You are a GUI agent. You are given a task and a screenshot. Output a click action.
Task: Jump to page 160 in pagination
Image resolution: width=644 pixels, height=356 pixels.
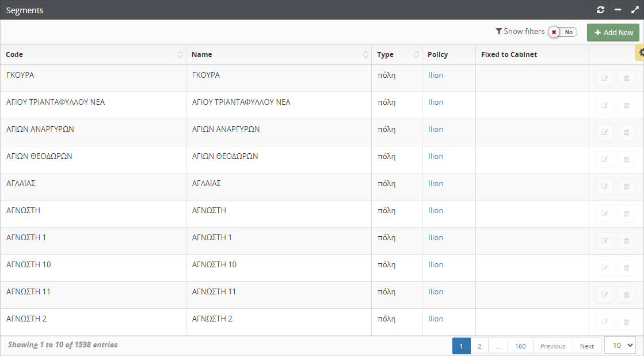520,346
